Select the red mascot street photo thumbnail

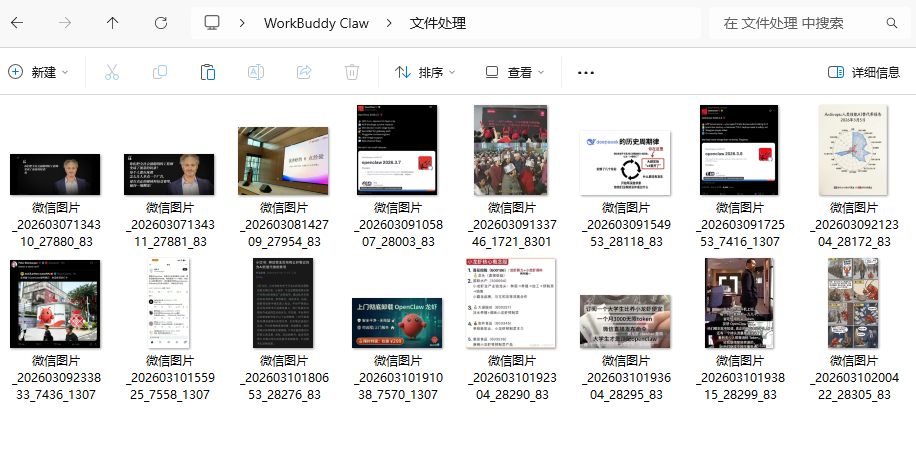click(x=55, y=304)
